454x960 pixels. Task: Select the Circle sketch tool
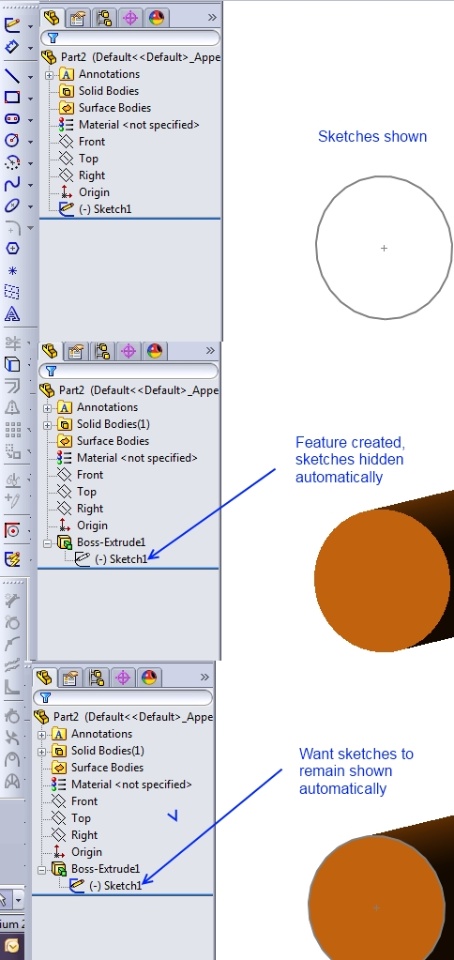click(x=12, y=140)
